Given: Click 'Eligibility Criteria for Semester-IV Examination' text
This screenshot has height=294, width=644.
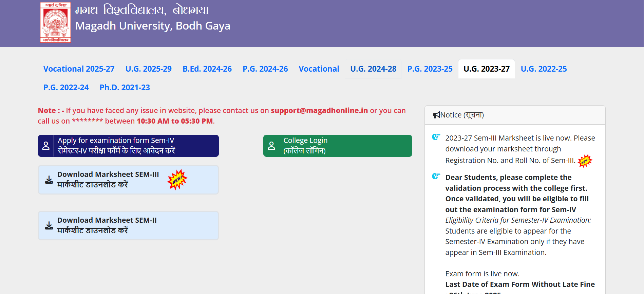Looking at the screenshot, I should pyautogui.click(x=518, y=220).
